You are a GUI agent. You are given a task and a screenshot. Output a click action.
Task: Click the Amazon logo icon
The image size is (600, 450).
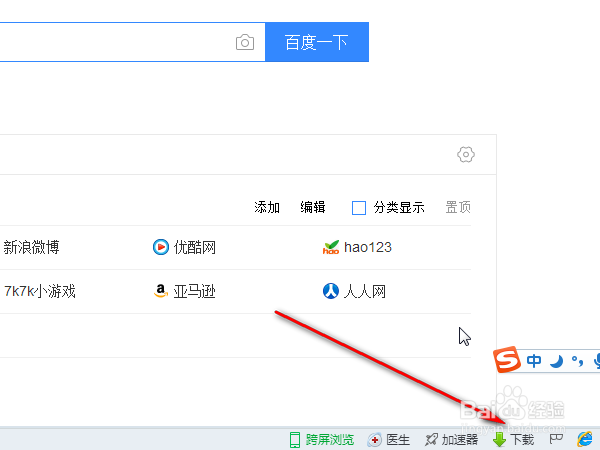click(161, 291)
